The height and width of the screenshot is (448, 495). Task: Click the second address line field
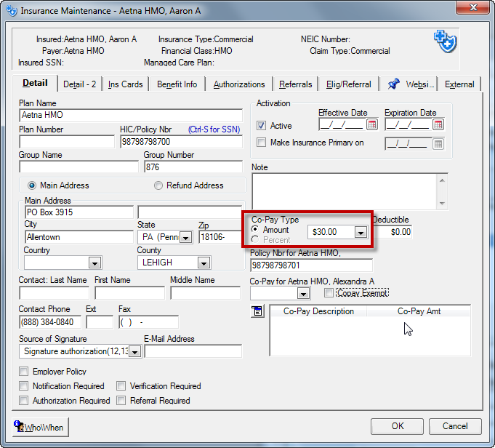pyautogui.click(x=190, y=212)
